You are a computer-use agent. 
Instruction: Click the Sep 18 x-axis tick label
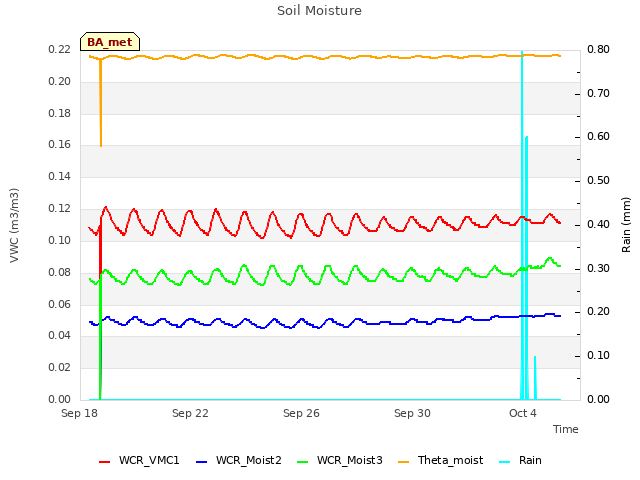coord(79,413)
